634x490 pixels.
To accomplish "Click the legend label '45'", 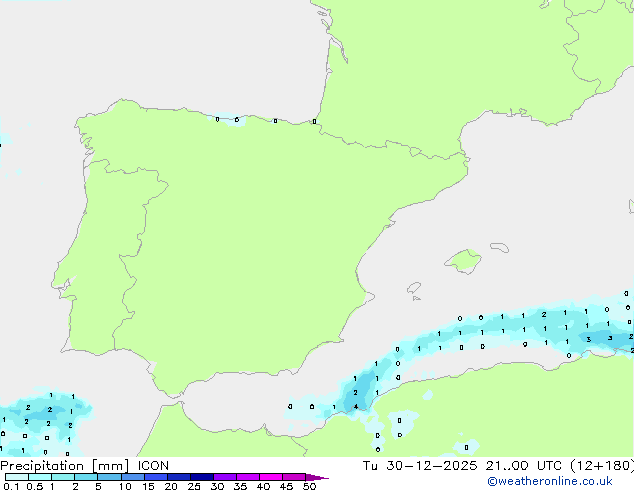I will pyautogui.click(x=286, y=486).
